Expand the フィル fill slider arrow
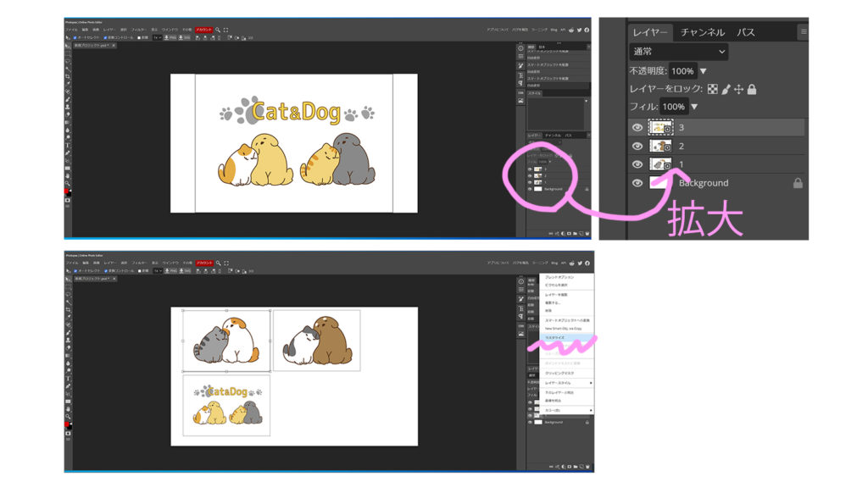Image resolution: width=868 pixels, height=488 pixels. (694, 107)
